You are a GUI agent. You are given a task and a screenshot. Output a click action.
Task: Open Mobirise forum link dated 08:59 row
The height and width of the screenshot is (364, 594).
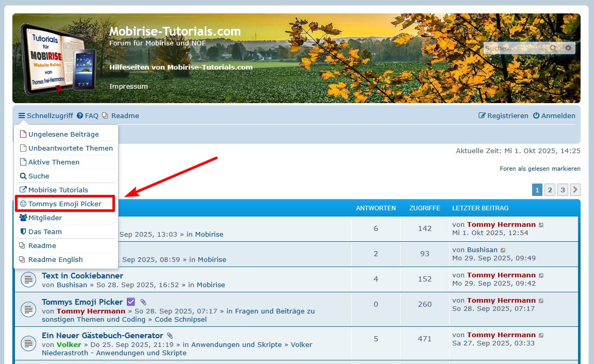pyautogui.click(x=212, y=259)
